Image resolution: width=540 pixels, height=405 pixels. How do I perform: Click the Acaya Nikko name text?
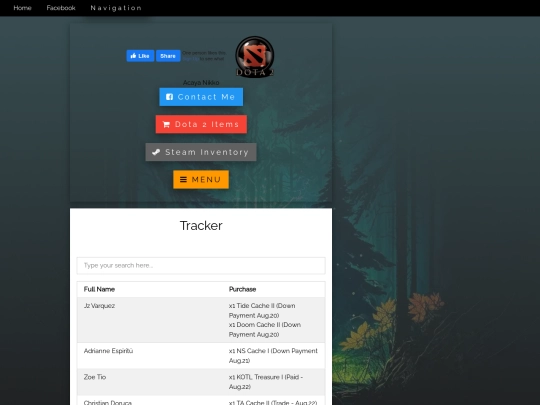[x=201, y=83]
